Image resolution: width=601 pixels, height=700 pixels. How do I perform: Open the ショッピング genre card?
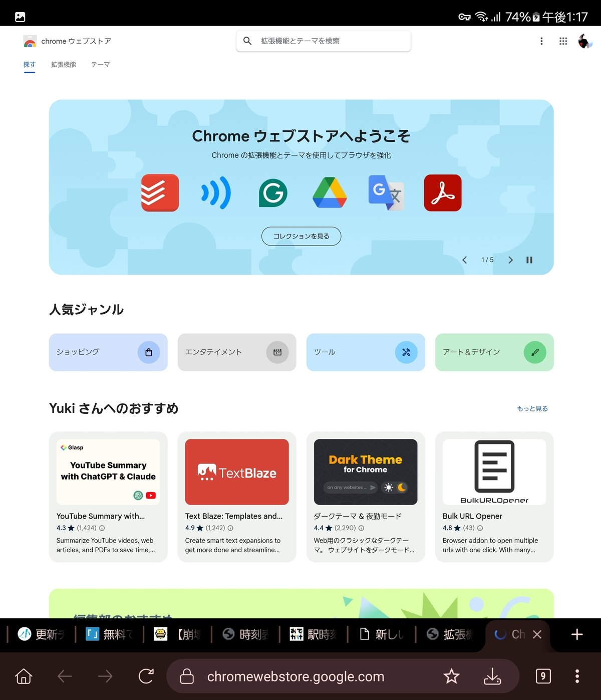pos(108,352)
